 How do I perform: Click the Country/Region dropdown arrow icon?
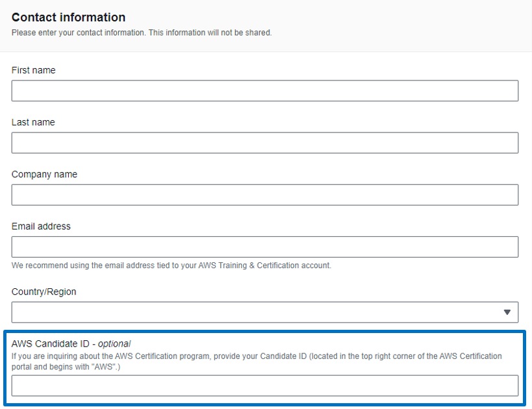tap(507, 312)
